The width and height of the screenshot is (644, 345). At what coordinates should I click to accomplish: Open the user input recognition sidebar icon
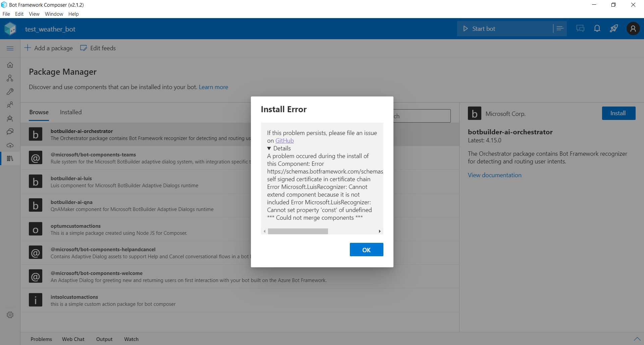10,105
